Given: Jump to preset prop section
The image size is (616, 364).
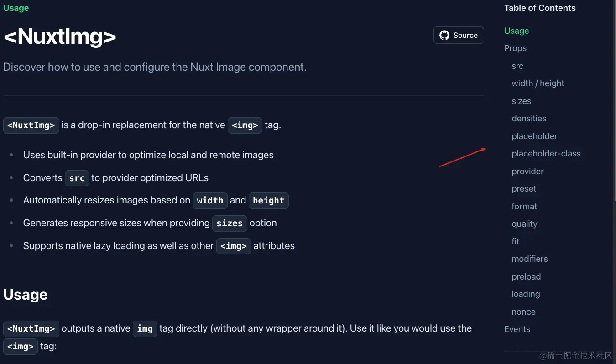Looking at the screenshot, I should pos(524,189).
